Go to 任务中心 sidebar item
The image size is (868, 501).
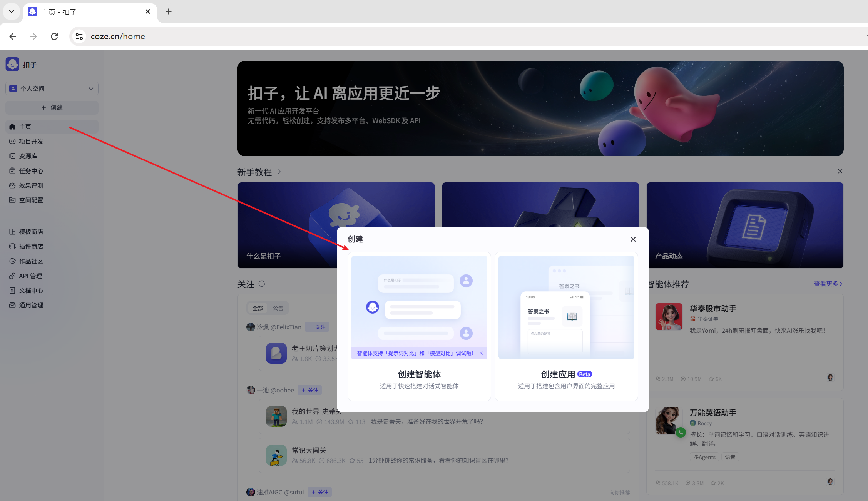tap(31, 171)
